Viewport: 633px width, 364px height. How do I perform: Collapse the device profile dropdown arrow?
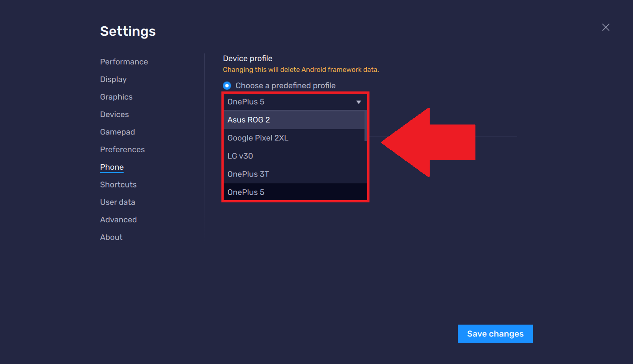(x=359, y=101)
